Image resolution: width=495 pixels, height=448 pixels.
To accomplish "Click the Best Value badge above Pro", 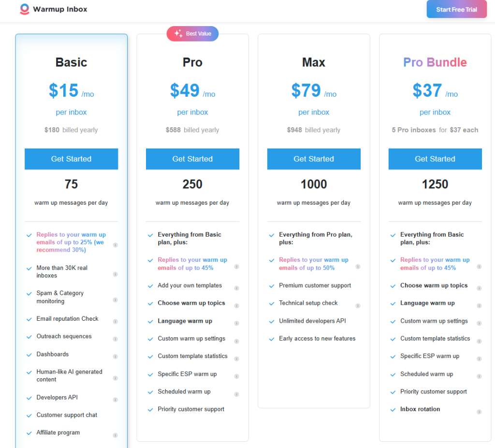I will pos(192,33).
